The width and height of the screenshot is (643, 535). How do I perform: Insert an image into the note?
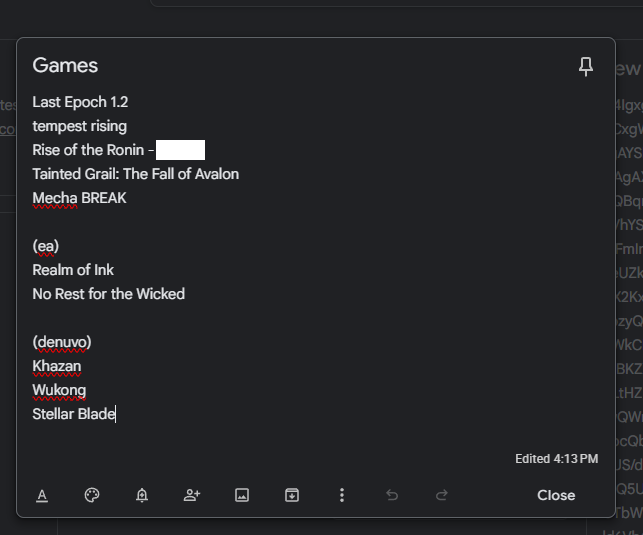pyautogui.click(x=242, y=495)
